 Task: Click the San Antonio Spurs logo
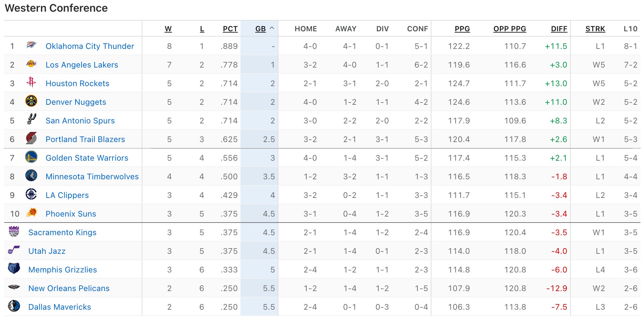pos(31,119)
